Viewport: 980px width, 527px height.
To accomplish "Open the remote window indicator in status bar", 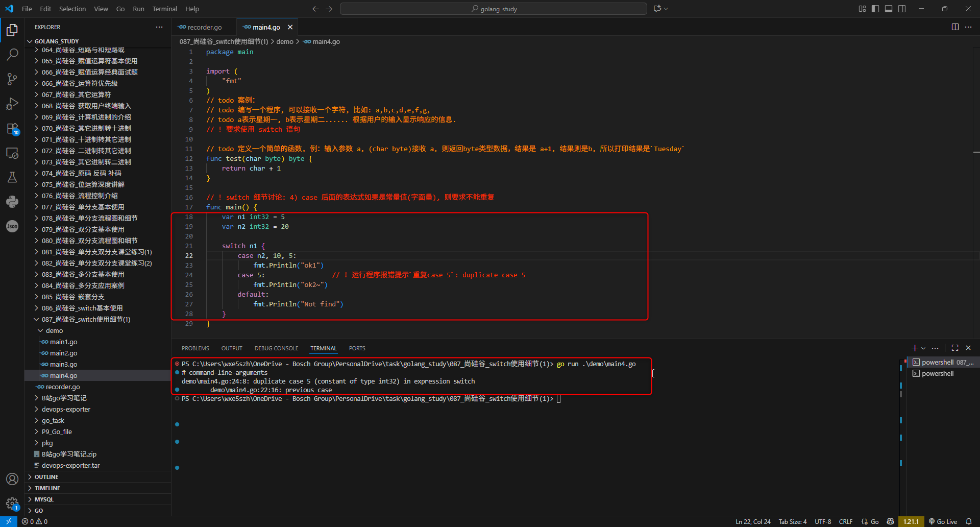I will 9,521.
